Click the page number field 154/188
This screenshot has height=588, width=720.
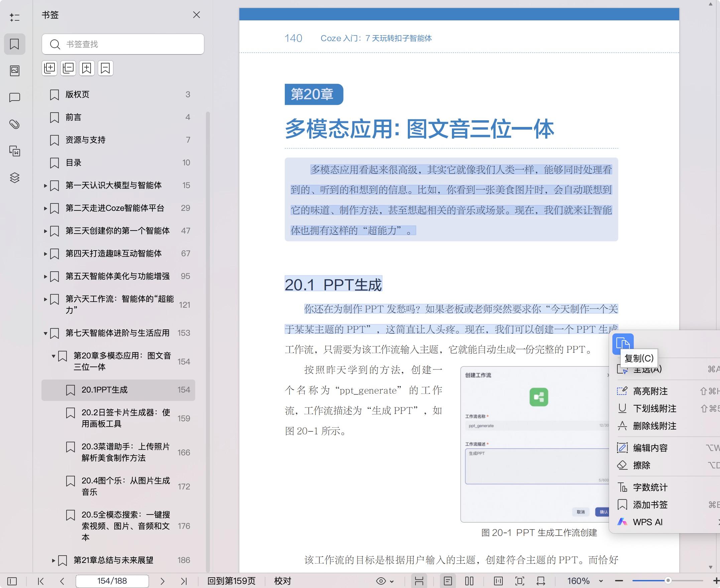(112, 581)
